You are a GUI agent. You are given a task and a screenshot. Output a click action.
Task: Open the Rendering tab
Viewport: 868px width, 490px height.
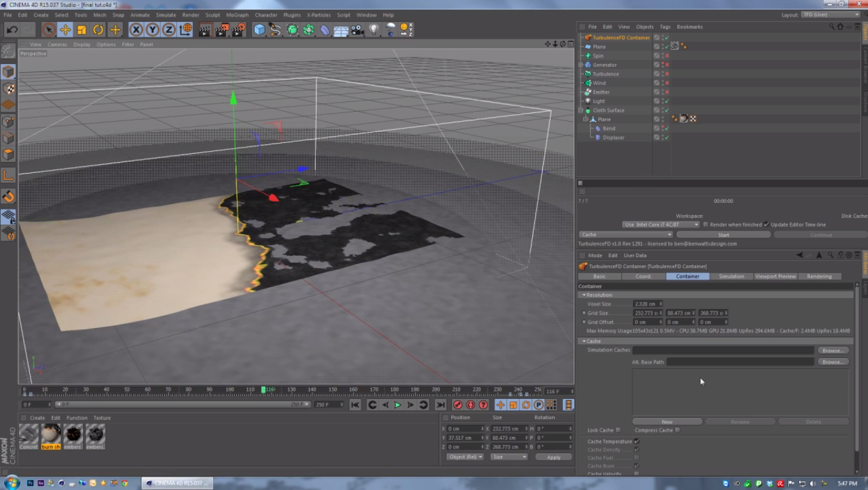(819, 276)
